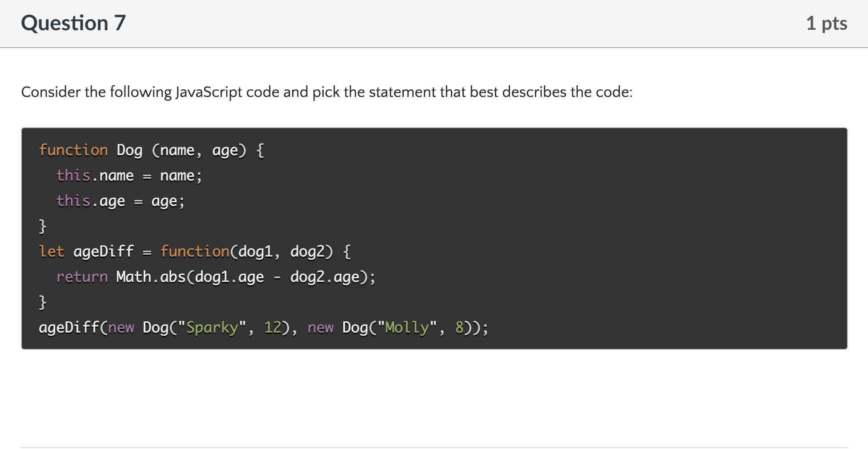Select the "this.name = name;" line
The height and width of the screenshot is (449, 868).
point(129,175)
